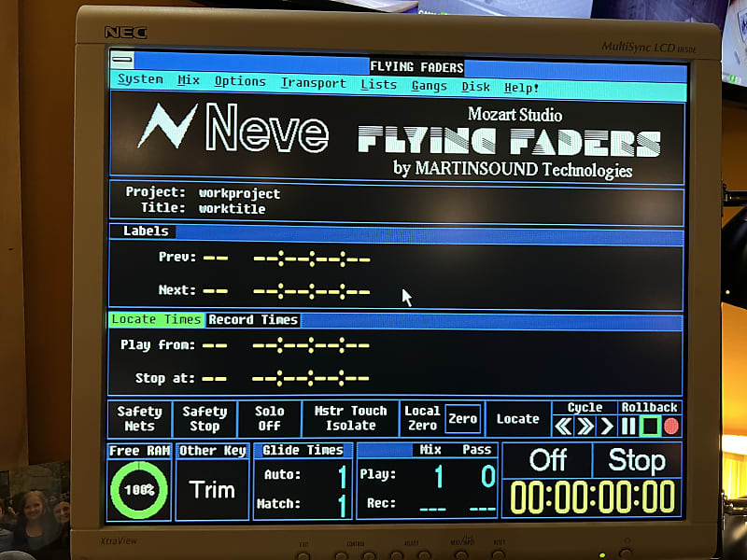
Task: Toggle Solo Off
Action: tap(270, 418)
